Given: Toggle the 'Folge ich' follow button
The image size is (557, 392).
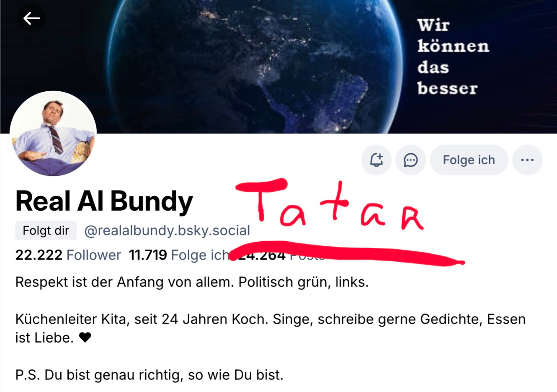Looking at the screenshot, I should [469, 160].
